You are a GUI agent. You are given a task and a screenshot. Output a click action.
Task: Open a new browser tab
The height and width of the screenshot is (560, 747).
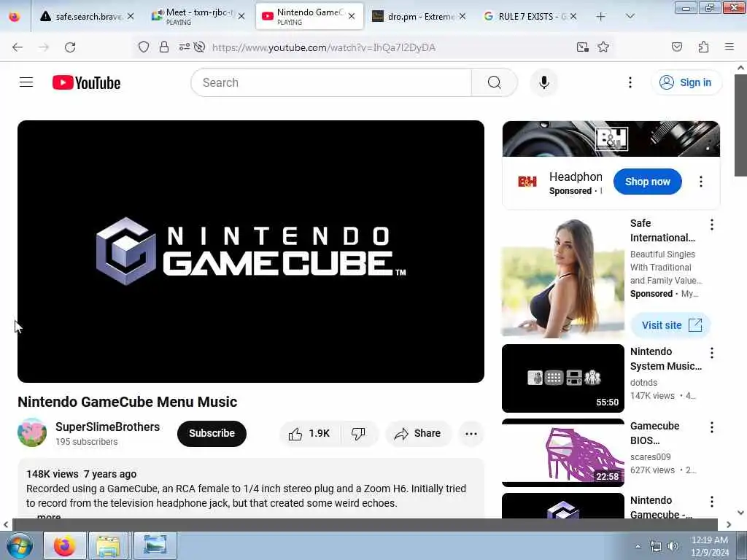coord(600,16)
